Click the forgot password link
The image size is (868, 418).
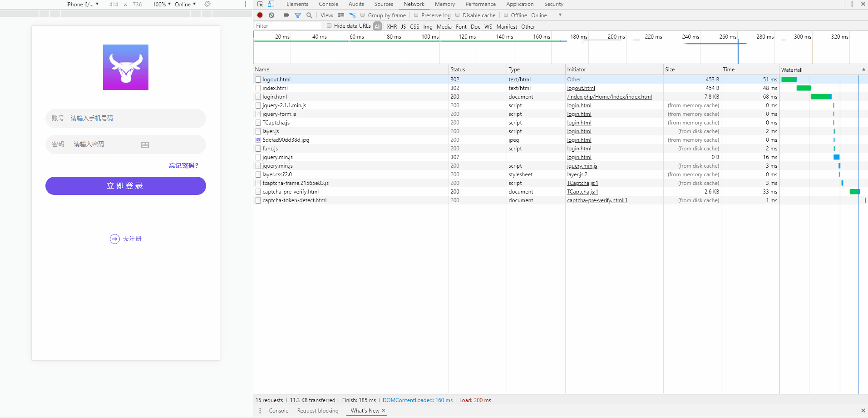183,165
